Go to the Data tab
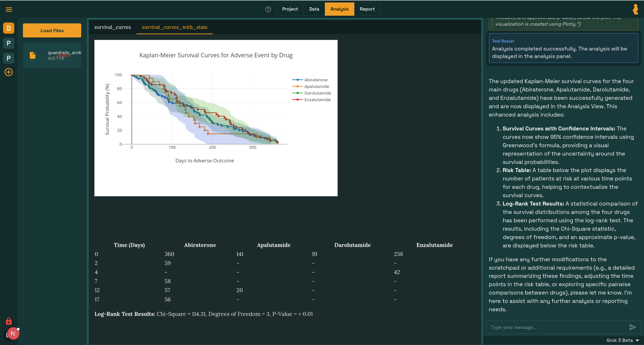644x345 pixels. [x=314, y=9]
